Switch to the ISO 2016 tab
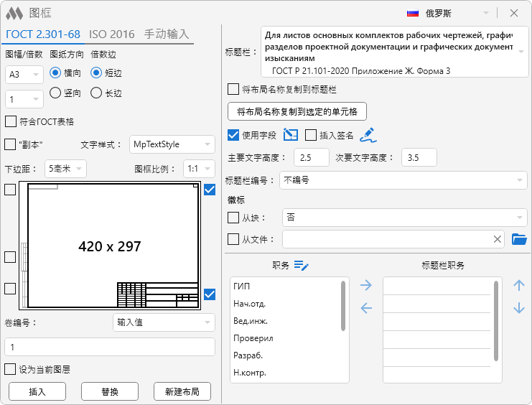 click(x=111, y=34)
